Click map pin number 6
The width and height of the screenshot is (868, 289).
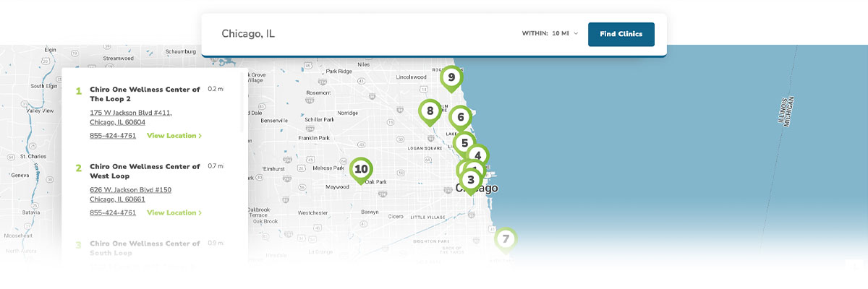(x=460, y=117)
